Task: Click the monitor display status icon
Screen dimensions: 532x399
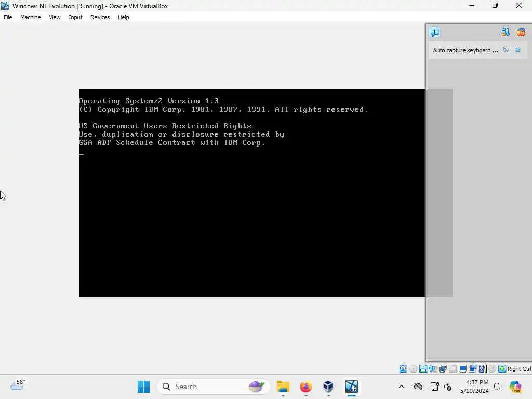Action: [x=462, y=369]
